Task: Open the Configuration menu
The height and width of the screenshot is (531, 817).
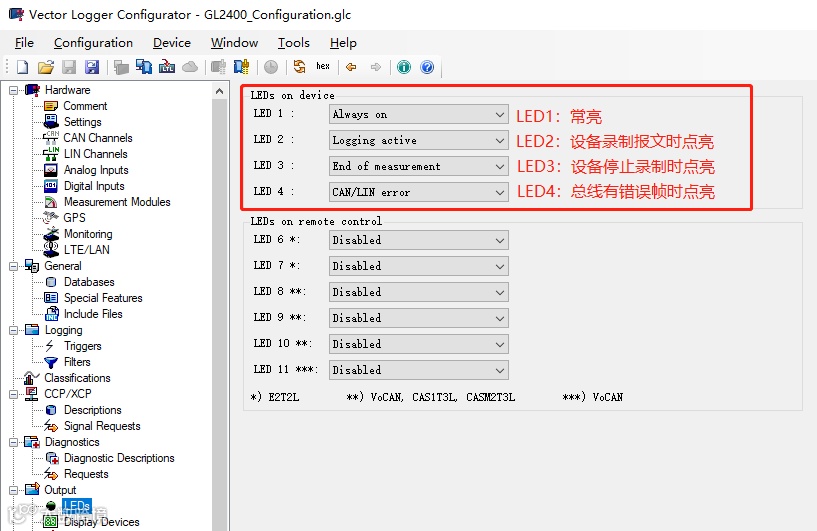Action: (93, 43)
